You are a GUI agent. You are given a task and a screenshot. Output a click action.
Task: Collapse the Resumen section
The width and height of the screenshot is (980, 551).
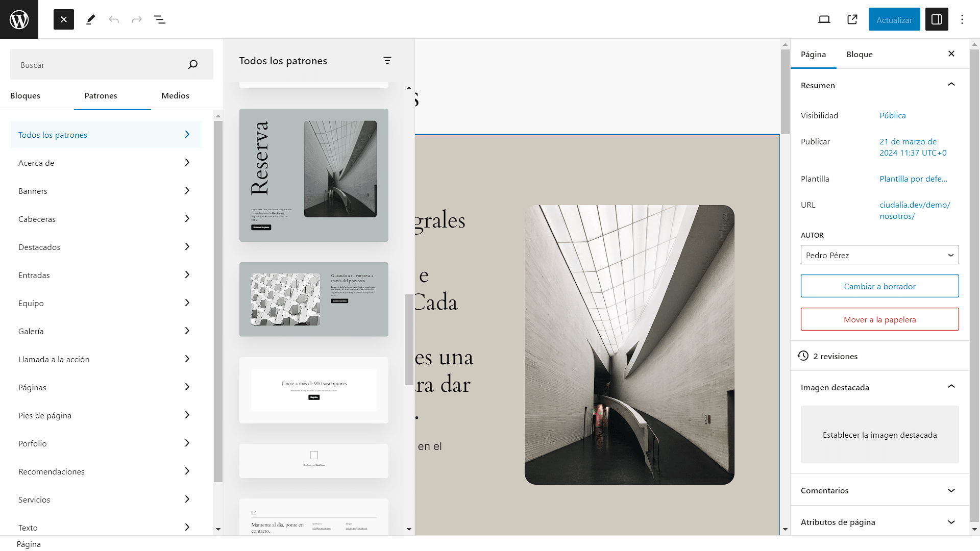point(951,85)
